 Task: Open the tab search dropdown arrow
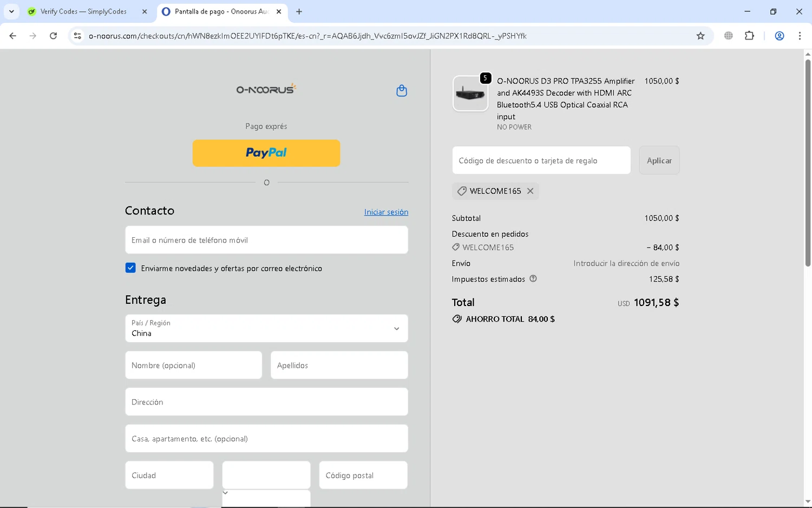pyautogui.click(x=11, y=11)
